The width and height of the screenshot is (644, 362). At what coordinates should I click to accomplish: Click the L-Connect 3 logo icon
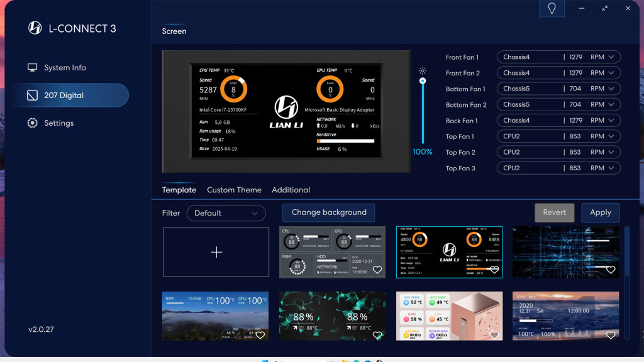click(35, 28)
